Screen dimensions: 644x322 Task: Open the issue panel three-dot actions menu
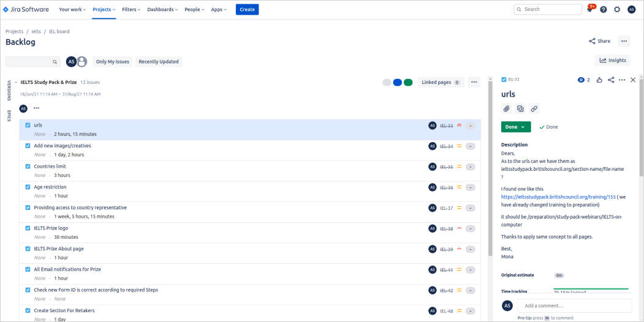pyautogui.click(x=622, y=80)
